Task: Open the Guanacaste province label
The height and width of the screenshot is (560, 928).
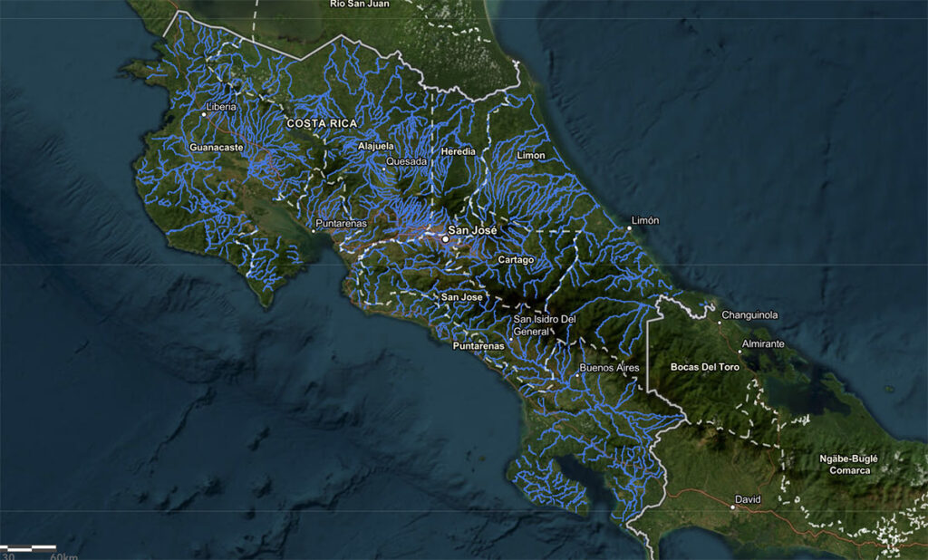Action: click(217, 145)
